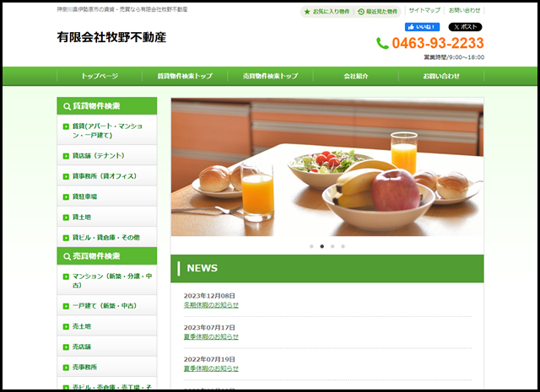This screenshot has height=392, width=540.
Task: Select the fourth slideshow pagination dot
Action: (343, 246)
